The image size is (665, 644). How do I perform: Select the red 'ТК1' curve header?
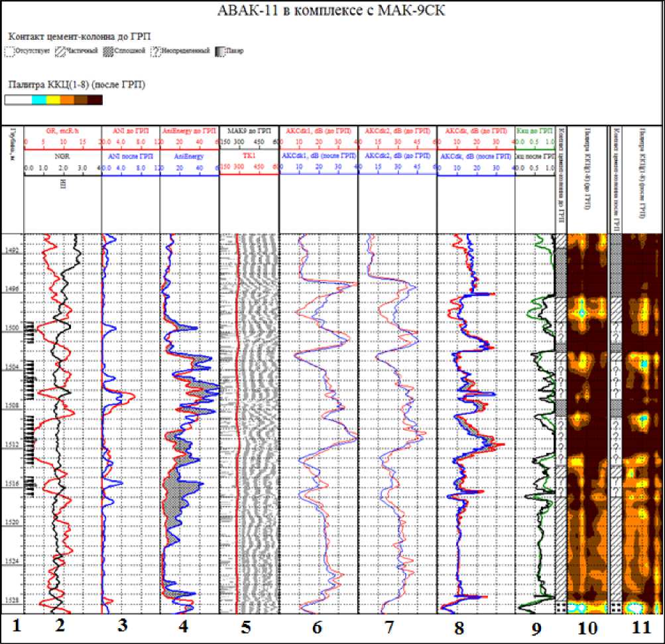249,156
